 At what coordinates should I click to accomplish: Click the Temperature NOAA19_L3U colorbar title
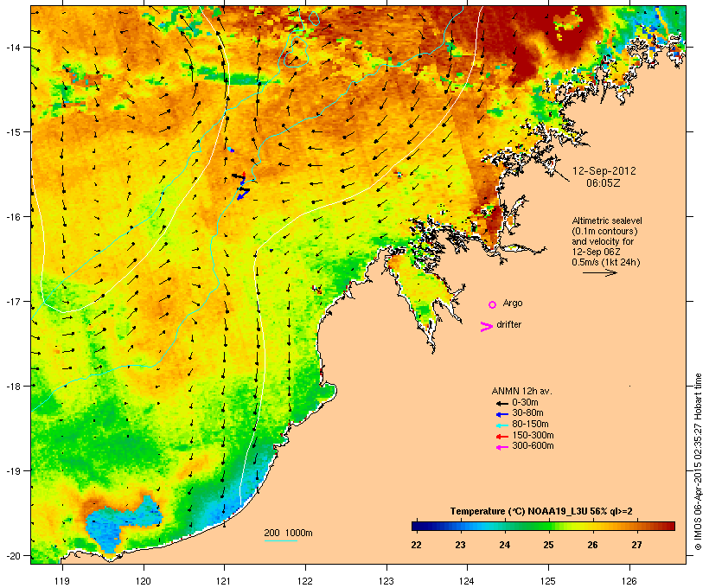click(541, 511)
